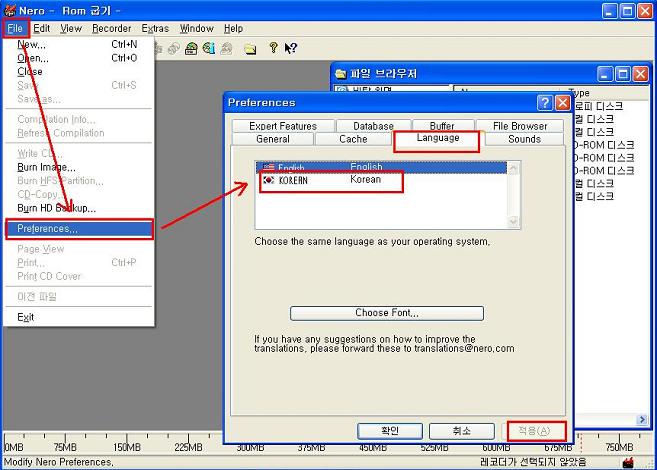The height and width of the screenshot is (470, 657).
Task: Choose Burn HD Backup... menu entry
Action: [79, 208]
